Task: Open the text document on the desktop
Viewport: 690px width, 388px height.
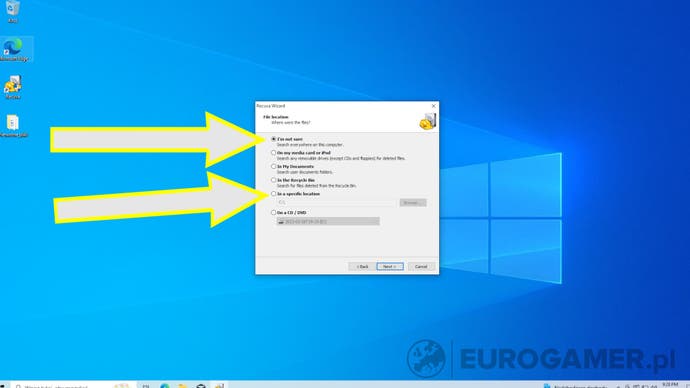Action: point(13,125)
